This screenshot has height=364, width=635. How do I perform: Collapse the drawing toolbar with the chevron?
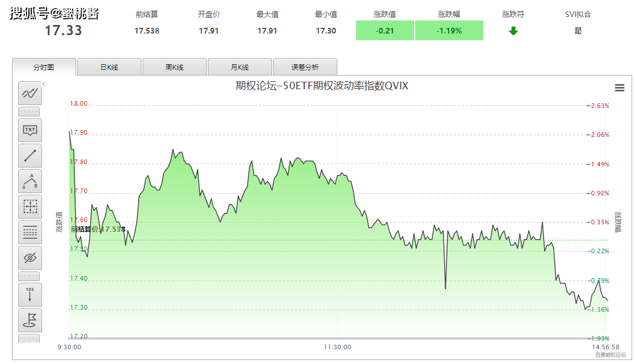(44, 83)
